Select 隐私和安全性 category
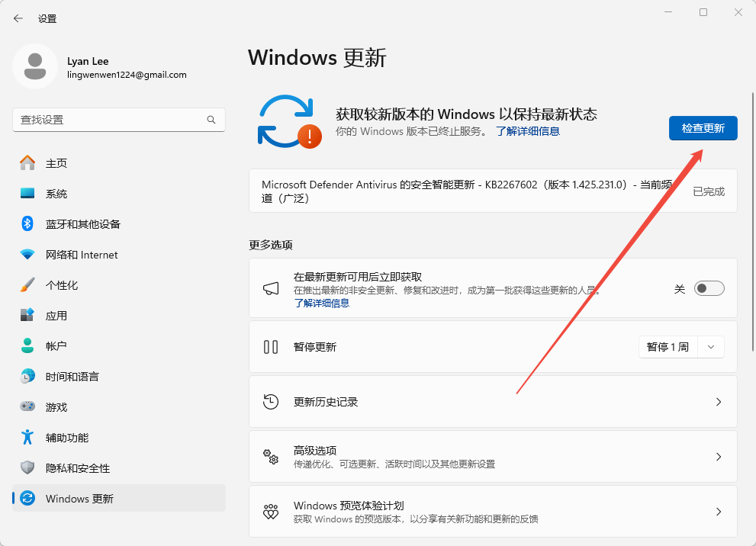 (x=119, y=467)
